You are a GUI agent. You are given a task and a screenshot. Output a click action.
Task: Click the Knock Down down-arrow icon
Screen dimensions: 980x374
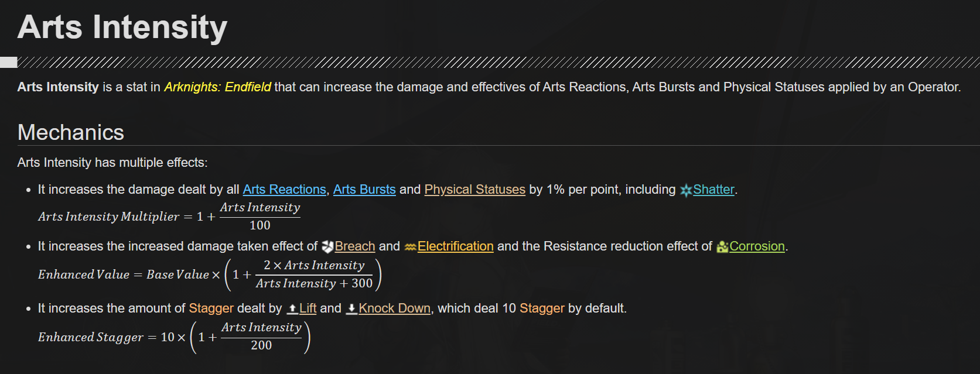[351, 308]
